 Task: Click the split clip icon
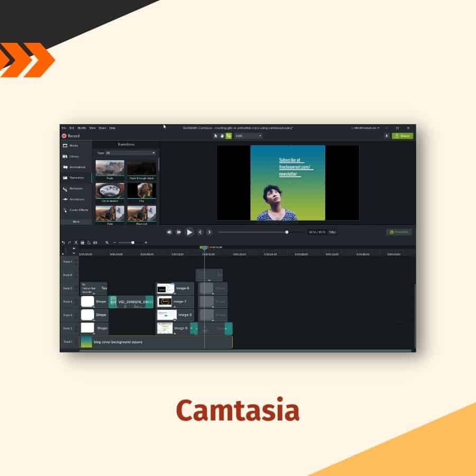95,242
